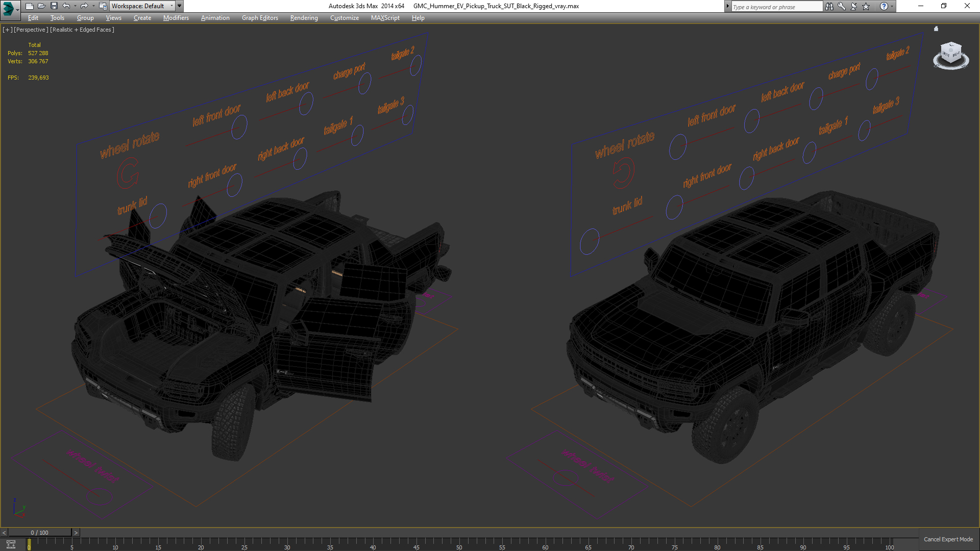This screenshot has height=551, width=980.
Task: Open the Tools menu
Action: pyautogui.click(x=57, y=18)
